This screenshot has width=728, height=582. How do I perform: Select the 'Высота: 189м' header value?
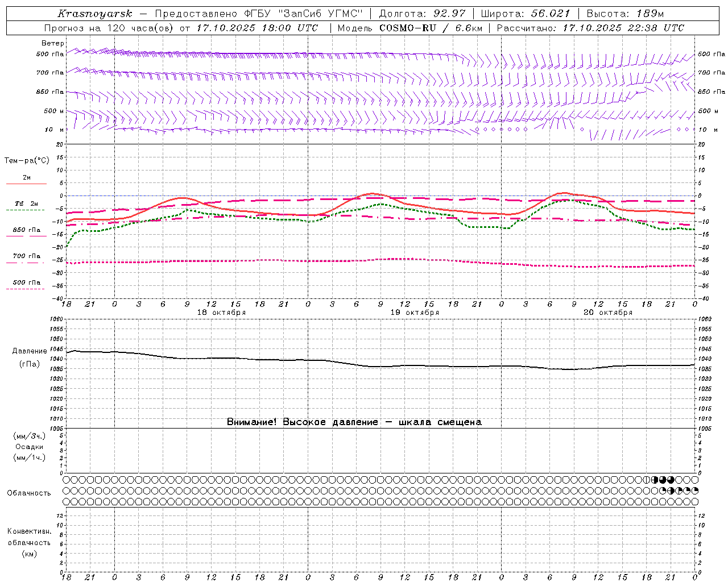coord(625,14)
